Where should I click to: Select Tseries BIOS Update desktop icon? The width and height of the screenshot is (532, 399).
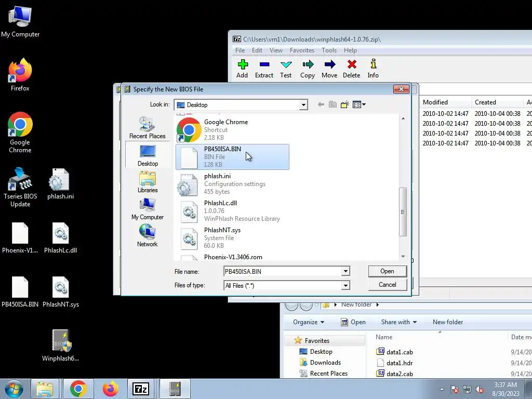point(20,187)
